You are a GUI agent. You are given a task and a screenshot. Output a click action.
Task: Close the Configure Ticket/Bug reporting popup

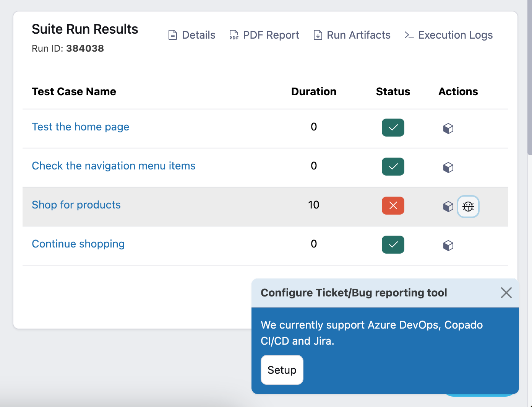(x=506, y=293)
